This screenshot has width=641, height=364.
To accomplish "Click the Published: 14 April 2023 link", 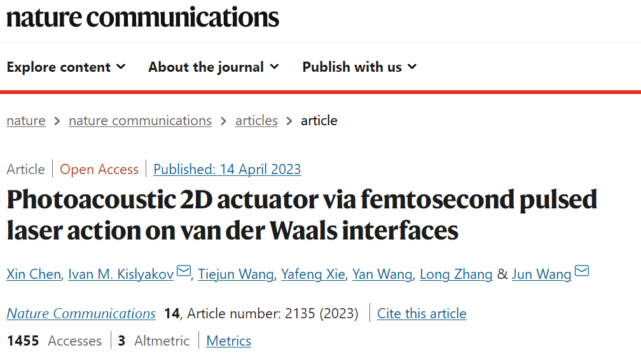I will [x=227, y=169].
